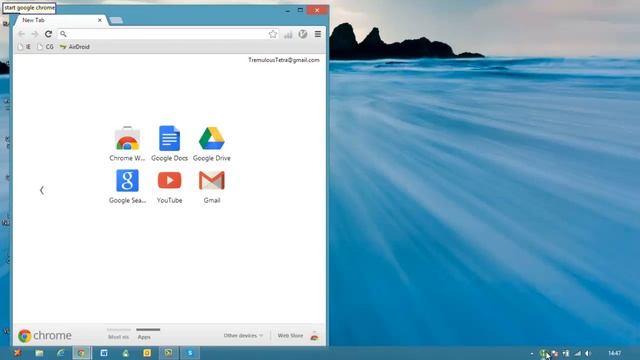Open a new tab with the tab button
The height and width of the screenshot is (360, 640).
116,20
